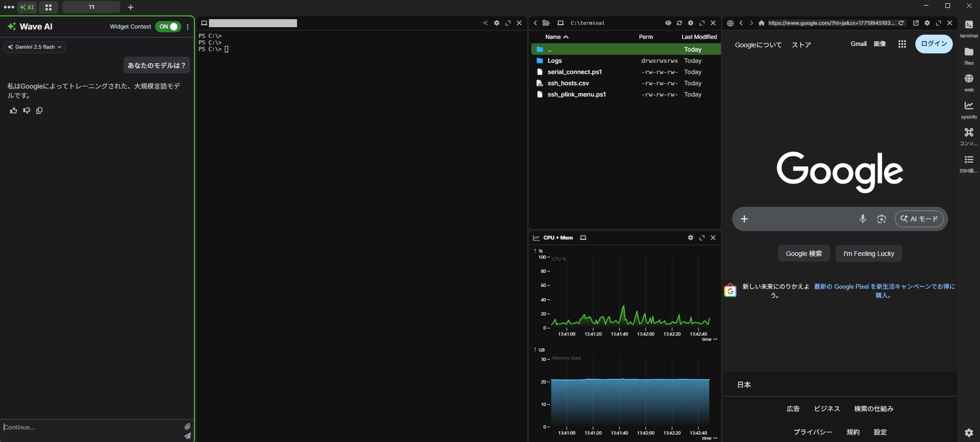The height and width of the screenshot is (442, 980).
Task: Open Wave AI more options menu
Action: tap(188, 27)
